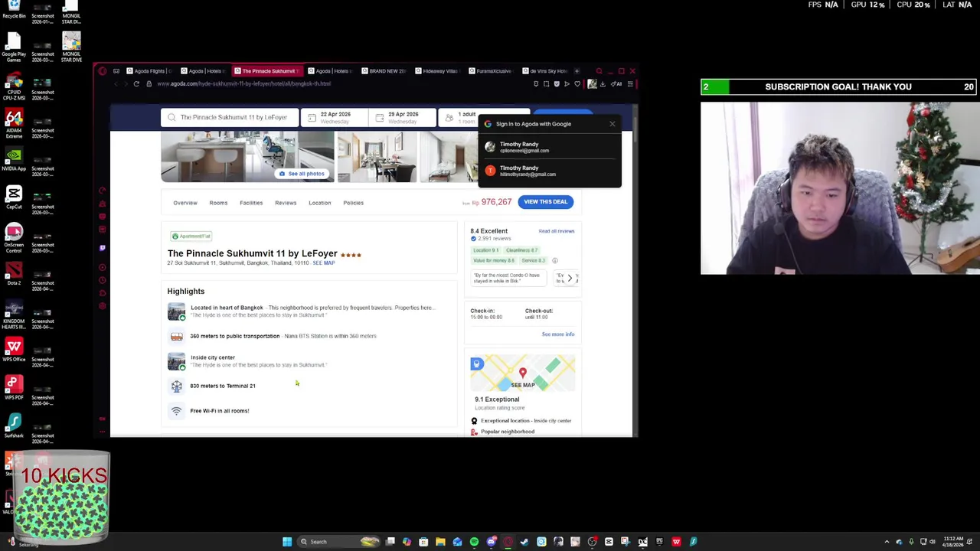
Task: Switch to the Hideaway Villas tab
Action: [x=436, y=70]
